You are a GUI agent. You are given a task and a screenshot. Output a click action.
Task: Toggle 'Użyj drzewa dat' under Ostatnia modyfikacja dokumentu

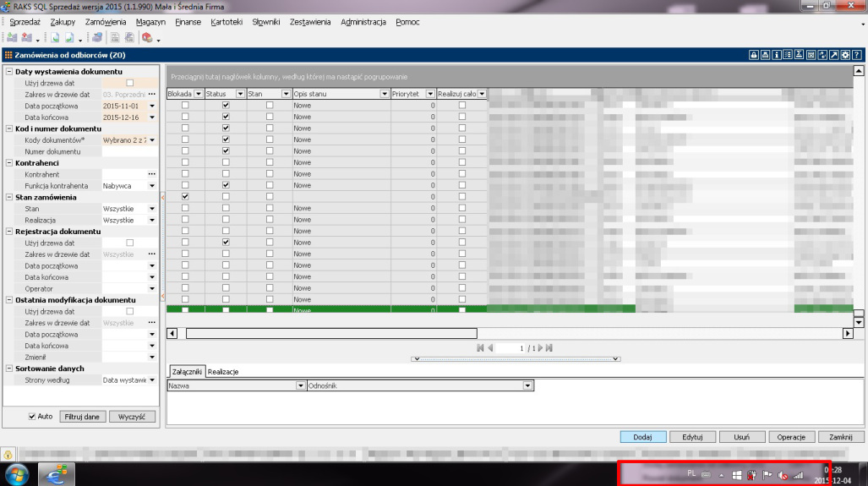[x=130, y=312]
